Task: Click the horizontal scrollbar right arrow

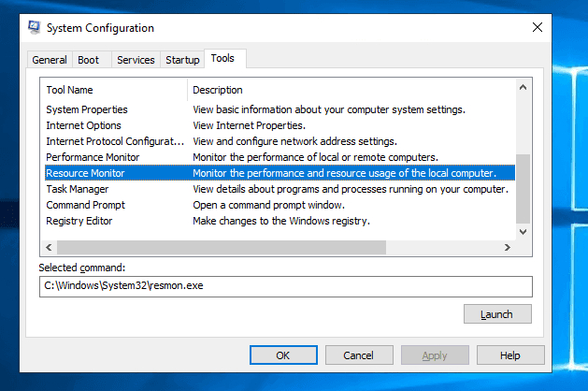Action: click(x=508, y=248)
